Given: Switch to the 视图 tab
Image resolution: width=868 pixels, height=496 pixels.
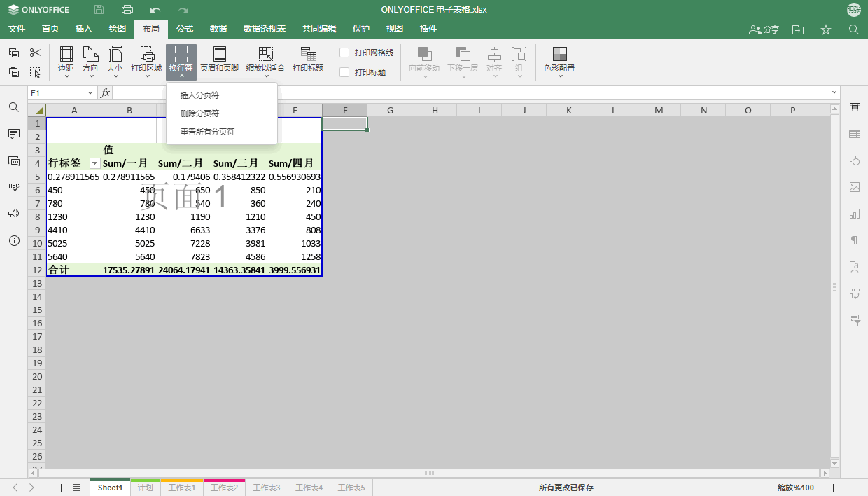Looking at the screenshot, I should click(395, 29).
